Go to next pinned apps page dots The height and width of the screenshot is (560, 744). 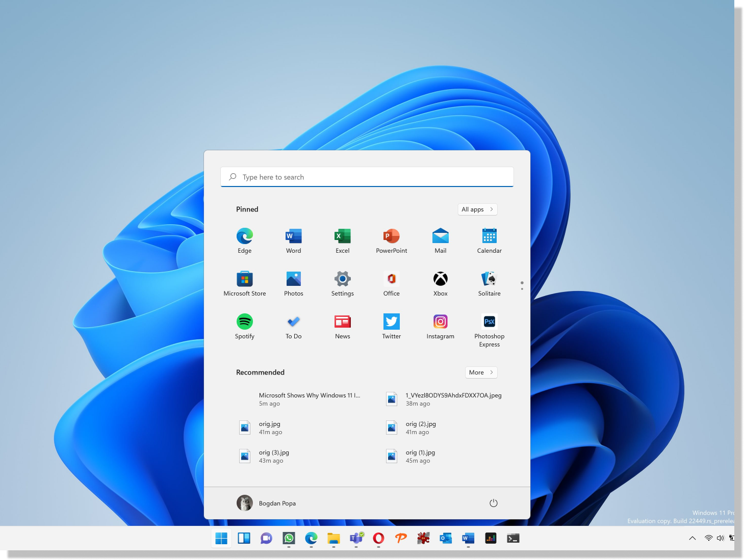tap(522, 289)
